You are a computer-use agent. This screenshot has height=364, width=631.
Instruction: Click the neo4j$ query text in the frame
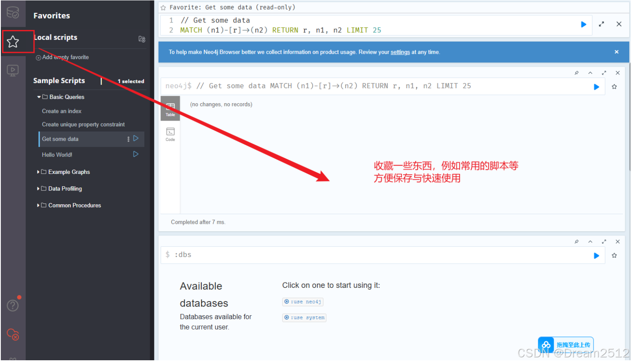point(318,86)
